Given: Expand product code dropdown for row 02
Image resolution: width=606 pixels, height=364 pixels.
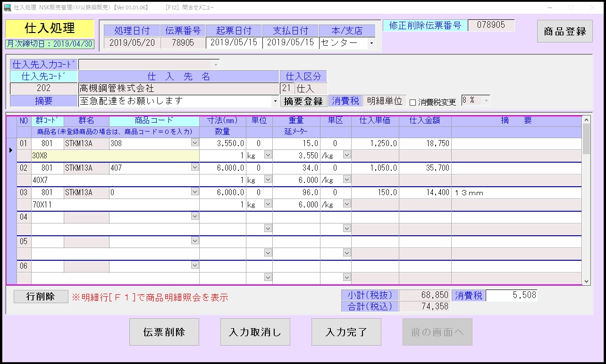Looking at the screenshot, I should tap(195, 167).
